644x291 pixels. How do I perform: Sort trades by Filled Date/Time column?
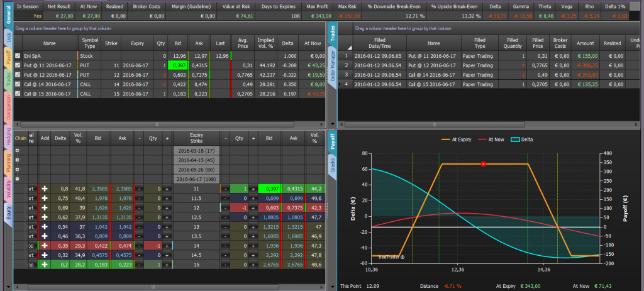379,43
